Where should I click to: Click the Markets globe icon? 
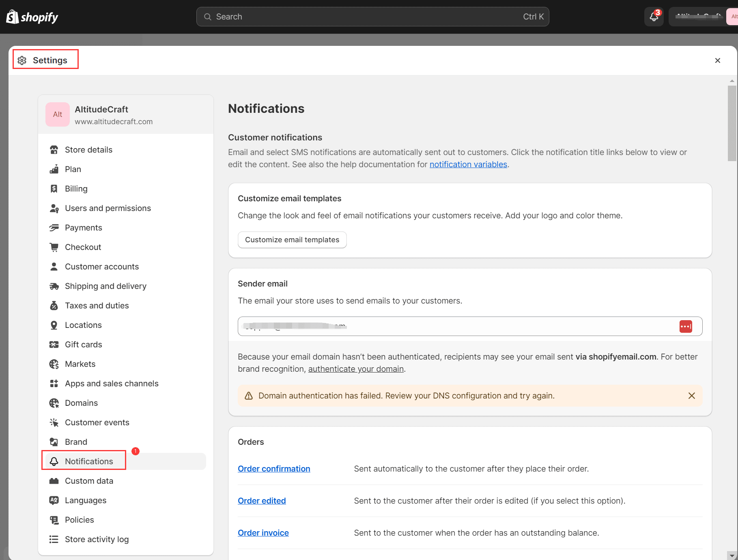(54, 364)
